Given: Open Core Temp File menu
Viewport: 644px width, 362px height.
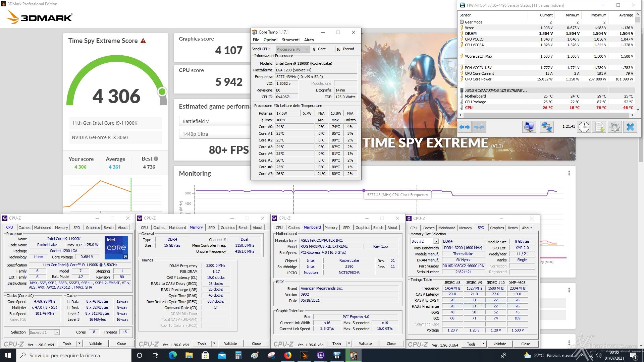Looking at the screenshot, I should tap(256, 40).
